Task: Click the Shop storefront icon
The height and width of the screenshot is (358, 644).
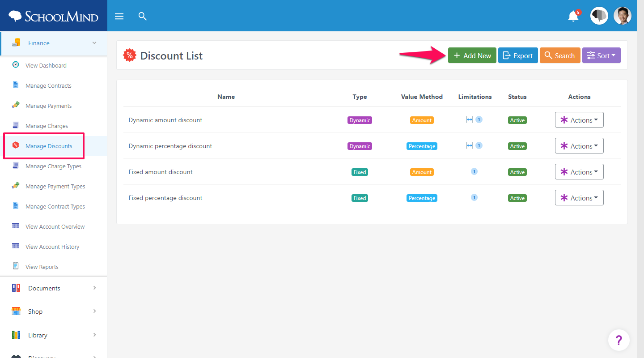Action: (16, 311)
